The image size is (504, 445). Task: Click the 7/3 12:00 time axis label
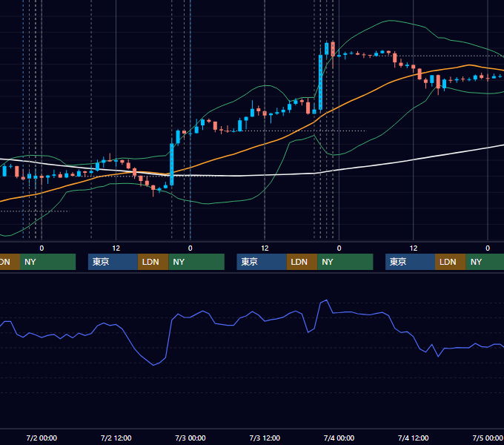pyautogui.click(x=265, y=438)
